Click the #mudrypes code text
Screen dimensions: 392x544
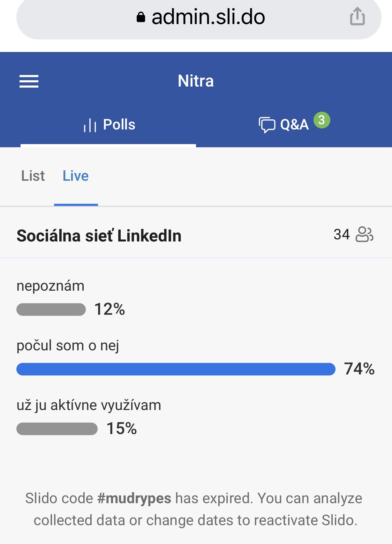coord(134,498)
